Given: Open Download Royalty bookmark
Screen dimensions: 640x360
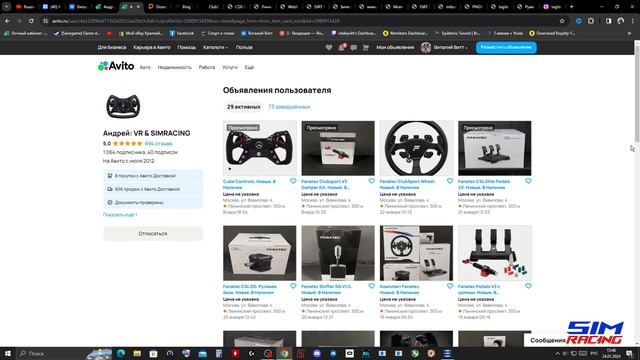Looking at the screenshot, I should tap(552, 33).
